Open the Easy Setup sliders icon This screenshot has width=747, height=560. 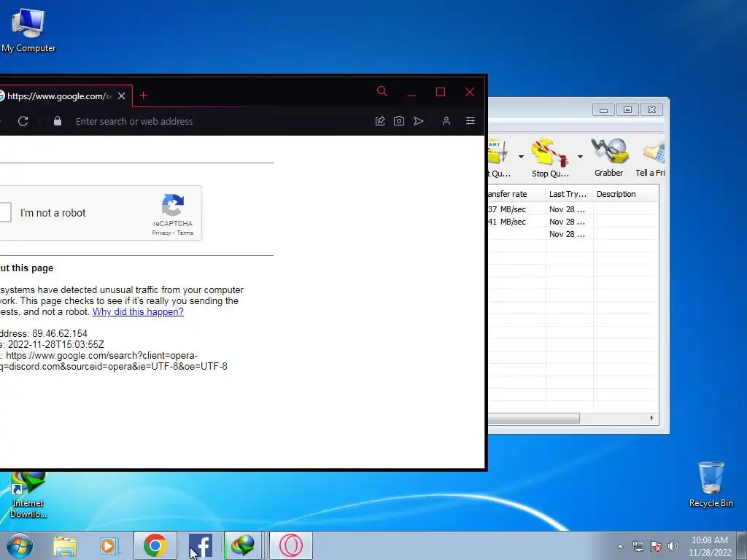click(x=471, y=121)
